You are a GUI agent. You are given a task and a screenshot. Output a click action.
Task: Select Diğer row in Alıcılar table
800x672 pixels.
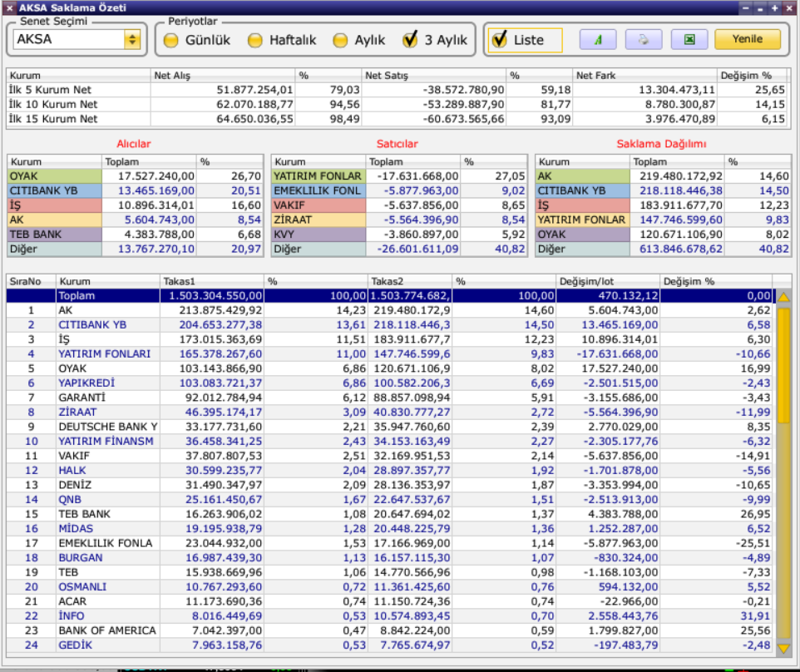(136, 249)
